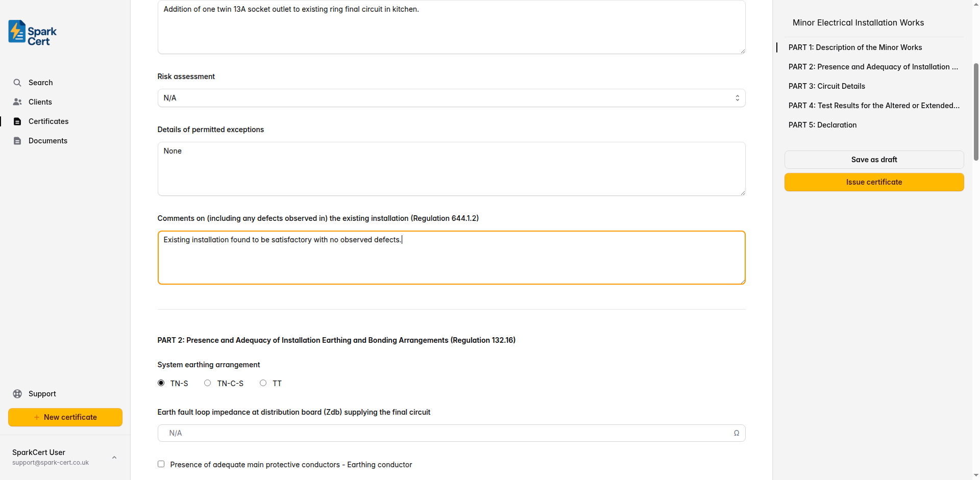Open Search via the magnifier icon
Image resolution: width=980 pixels, height=480 pixels.
click(x=17, y=82)
